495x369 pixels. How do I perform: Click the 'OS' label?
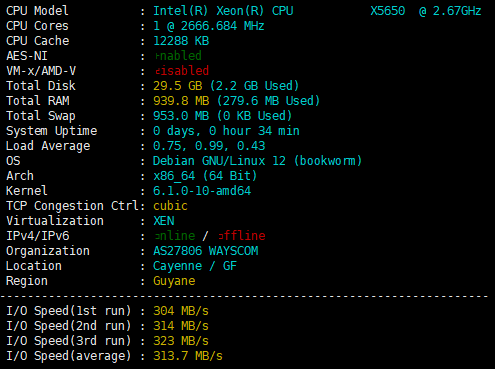point(13,161)
